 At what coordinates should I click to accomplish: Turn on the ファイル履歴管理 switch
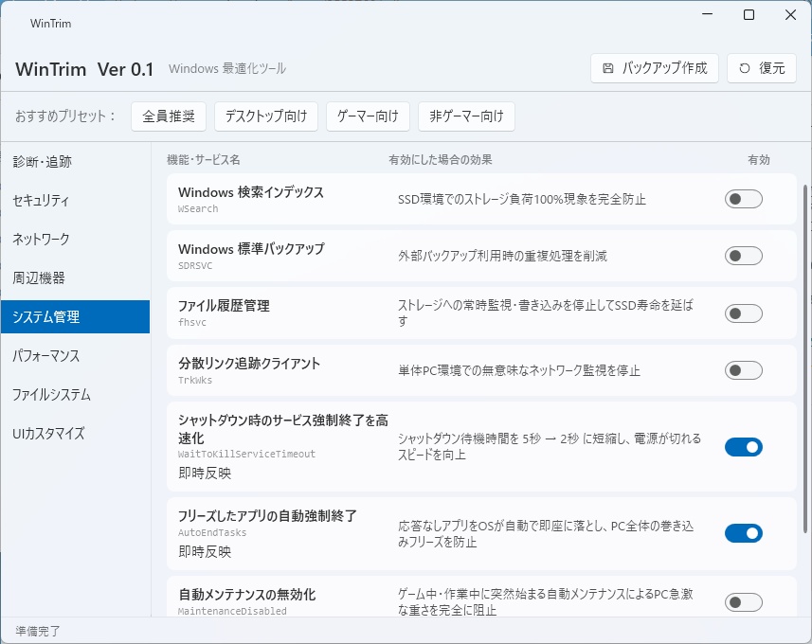pyautogui.click(x=743, y=313)
